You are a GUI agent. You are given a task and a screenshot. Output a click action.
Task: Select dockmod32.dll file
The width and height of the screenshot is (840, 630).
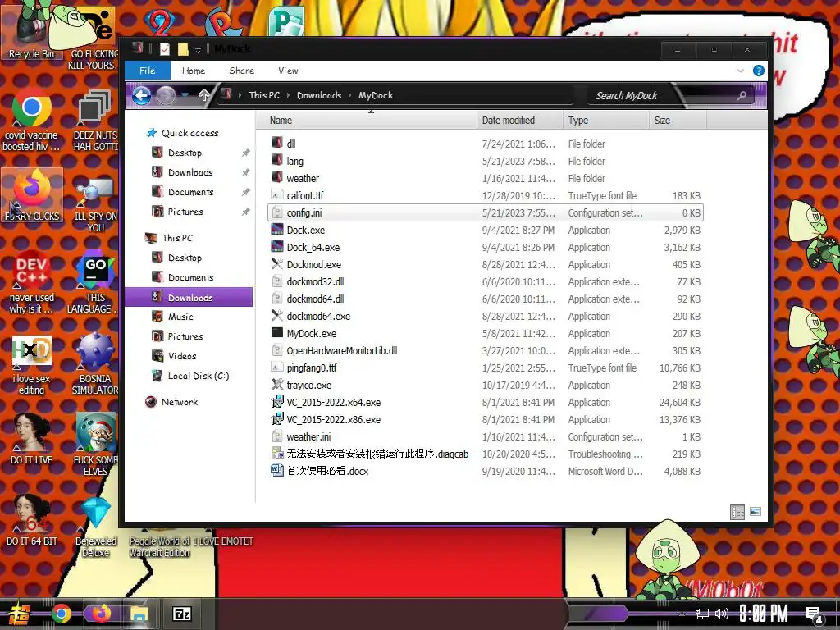coord(315,282)
